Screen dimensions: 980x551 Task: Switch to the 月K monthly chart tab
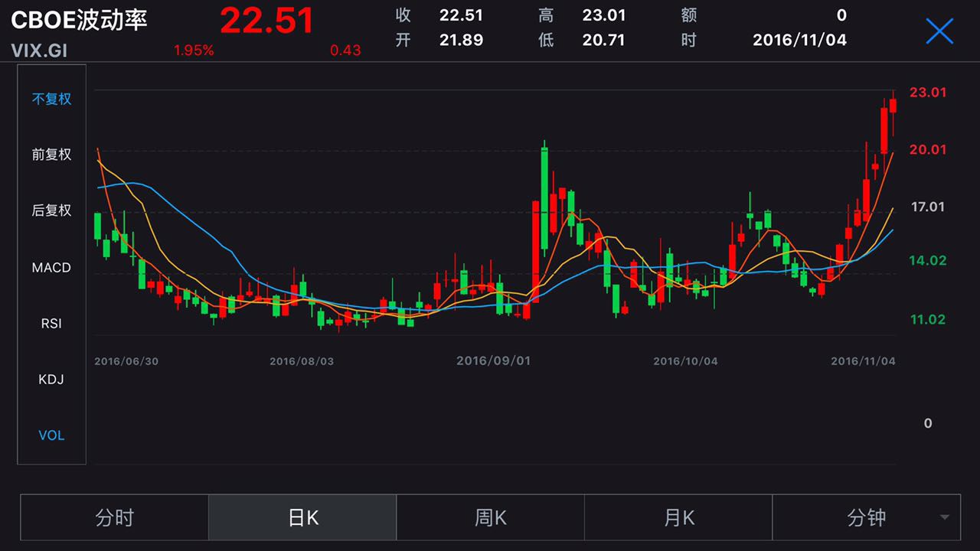(678, 518)
